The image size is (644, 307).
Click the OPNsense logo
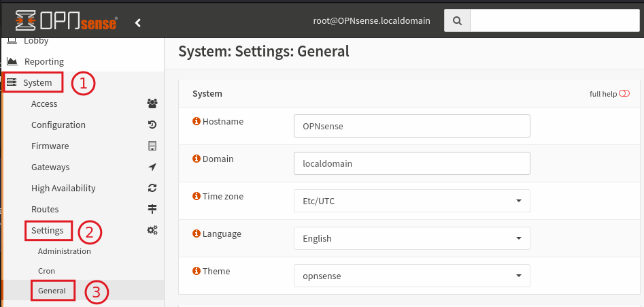pyautogui.click(x=67, y=21)
